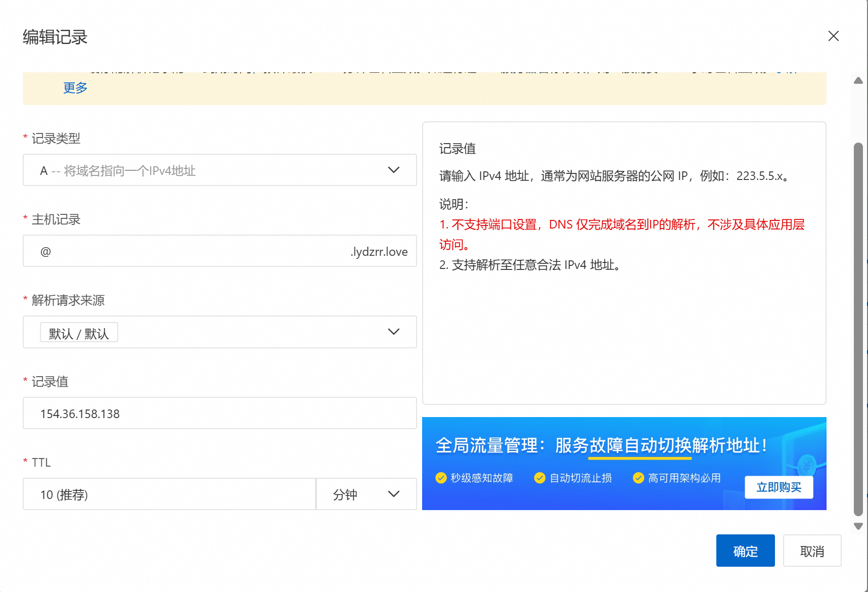Cancel editing with the 取消 button

812,551
